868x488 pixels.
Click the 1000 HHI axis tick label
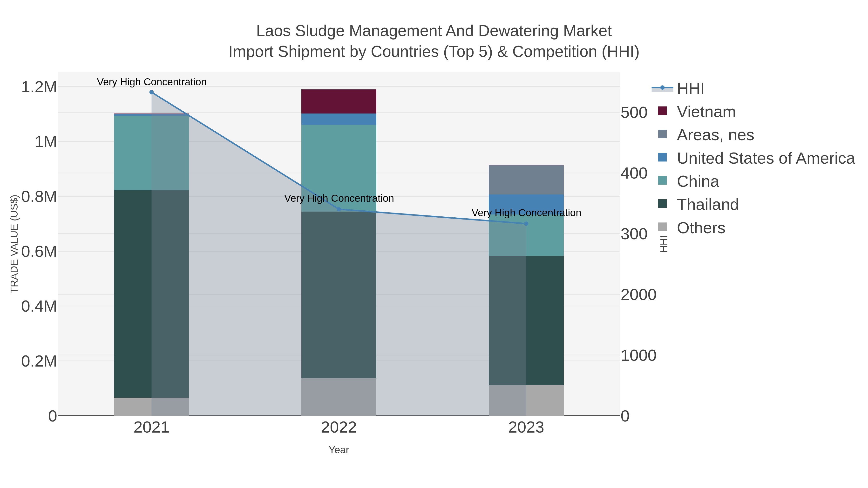pos(638,356)
